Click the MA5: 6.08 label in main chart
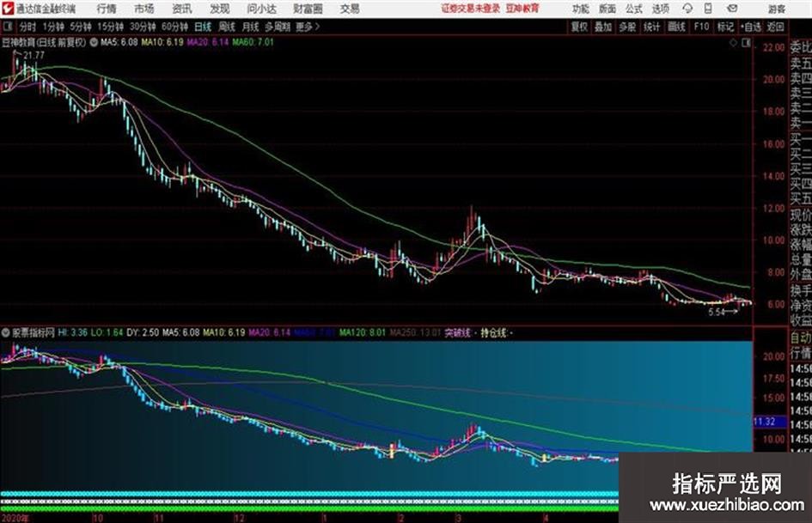The image size is (812, 523). coord(119,42)
